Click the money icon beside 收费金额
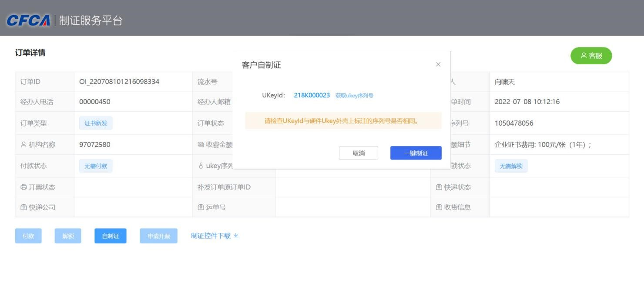The image size is (644, 292). (x=201, y=145)
